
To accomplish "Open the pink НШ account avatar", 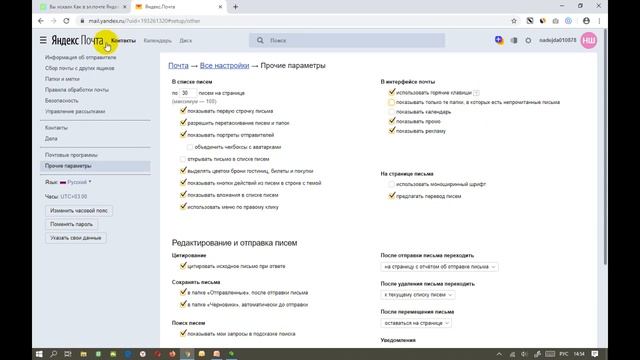I will (x=589, y=40).
